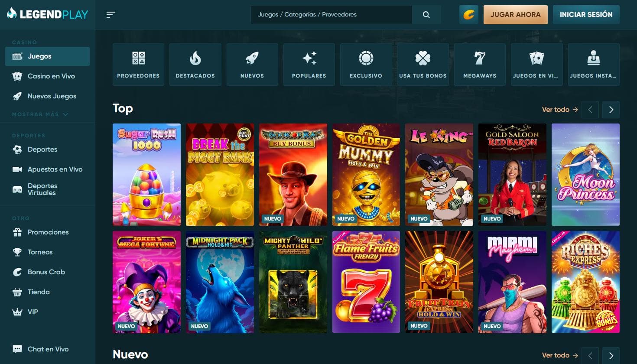Advance the Nuevo section carousel forward
The image size is (637, 364).
pos(611,355)
